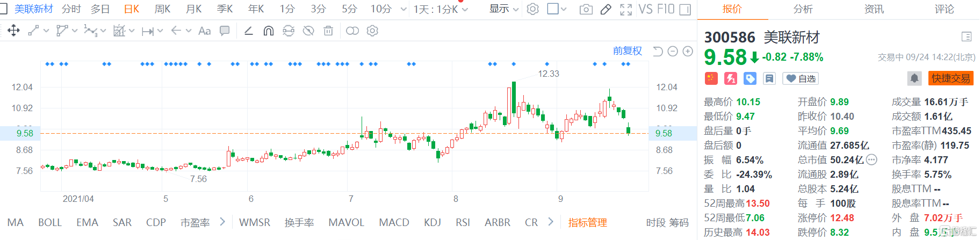
Task: Tick the checkbox beside 美联新材
Action: point(3,9)
